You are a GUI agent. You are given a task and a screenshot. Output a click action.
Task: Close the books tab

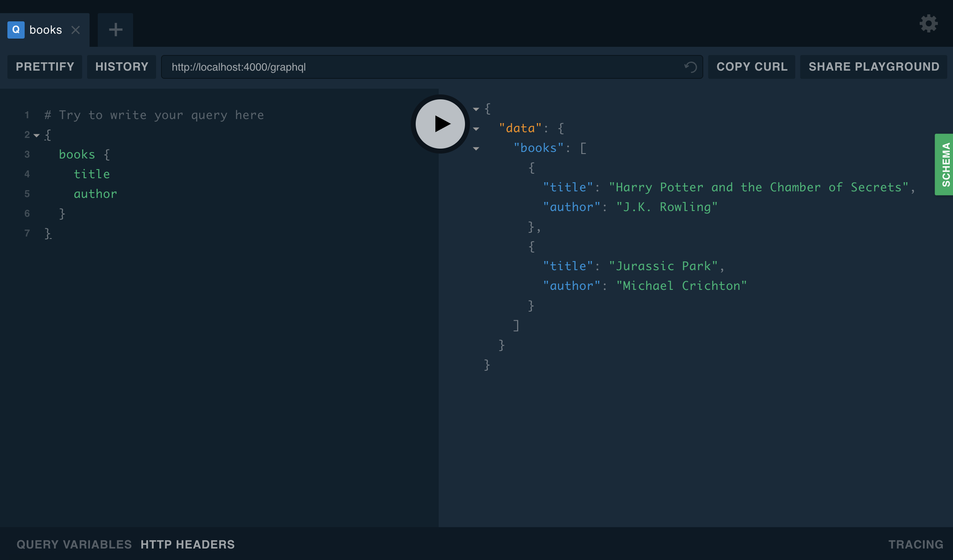(76, 30)
